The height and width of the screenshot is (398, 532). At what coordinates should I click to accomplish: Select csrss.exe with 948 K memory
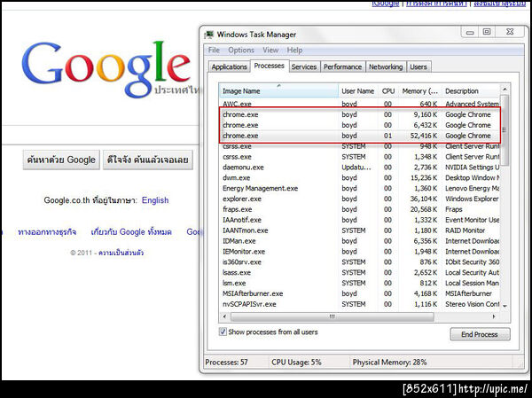tap(359, 146)
